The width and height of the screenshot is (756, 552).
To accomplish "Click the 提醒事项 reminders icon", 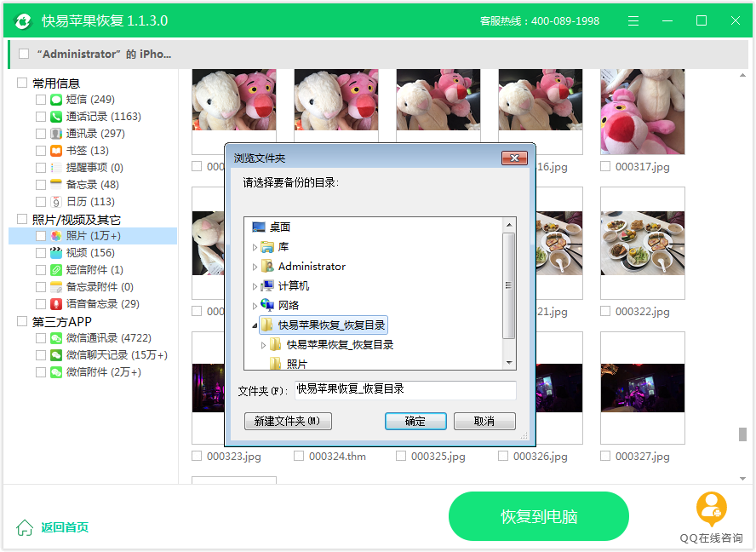I will pyautogui.click(x=56, y=168).
